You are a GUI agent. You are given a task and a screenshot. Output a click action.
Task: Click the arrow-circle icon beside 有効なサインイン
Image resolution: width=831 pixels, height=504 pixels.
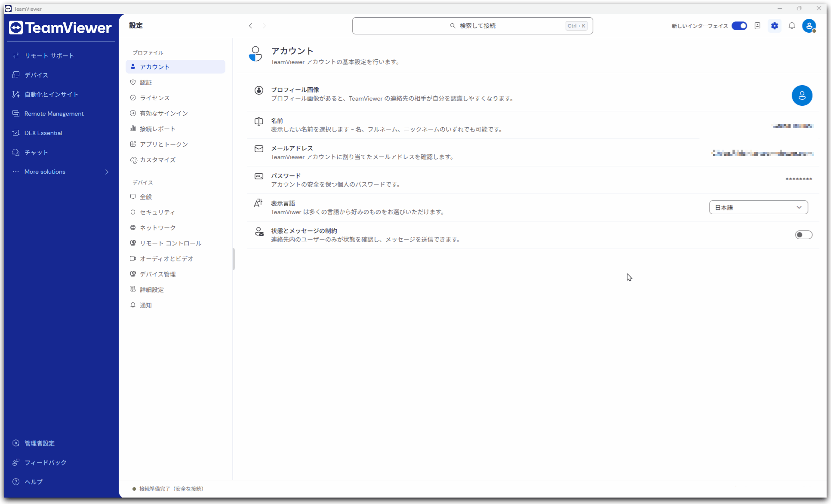(x=133, y=113)
